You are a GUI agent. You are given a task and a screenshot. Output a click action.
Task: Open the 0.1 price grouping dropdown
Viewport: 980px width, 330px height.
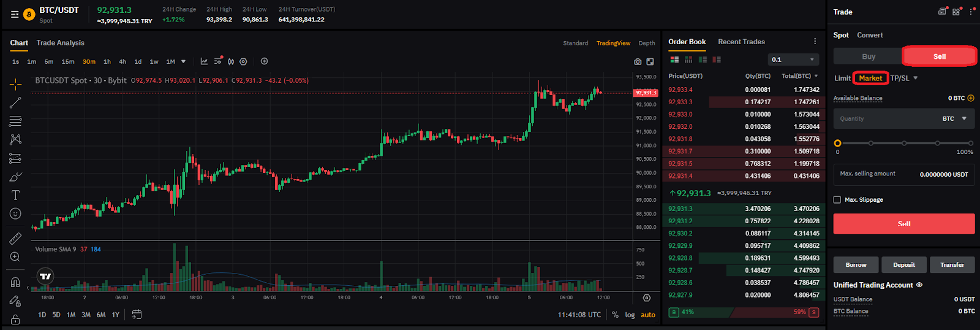coord(793,59)
